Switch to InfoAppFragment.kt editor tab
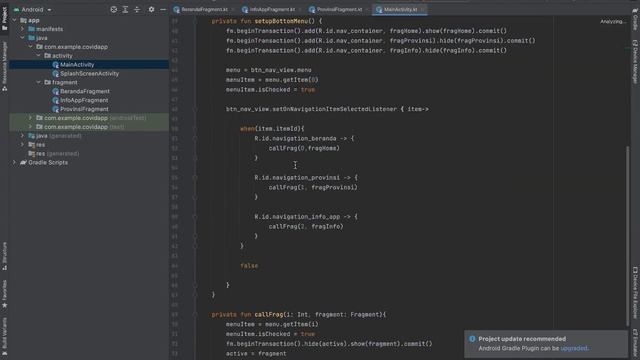This screenshot has height=360, width=640. coord(272,9)
